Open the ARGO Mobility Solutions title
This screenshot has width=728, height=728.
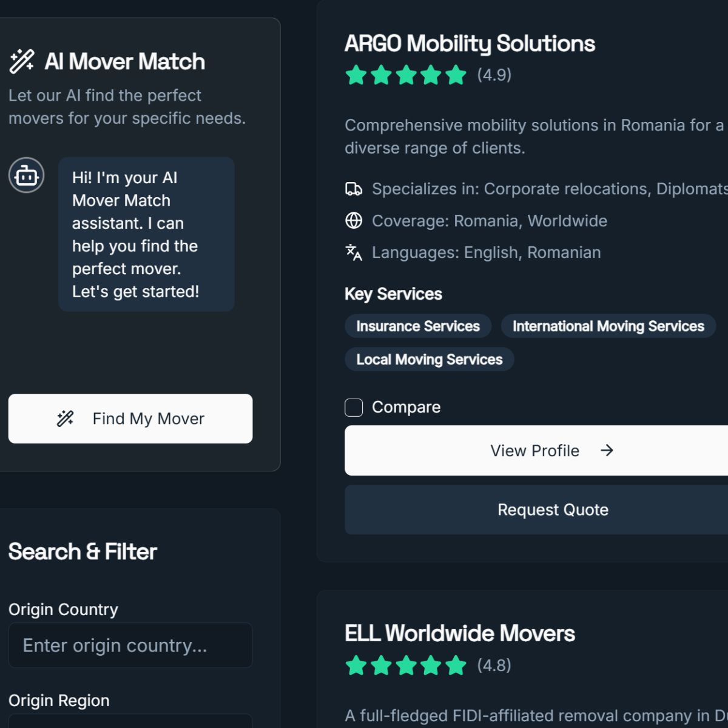pyautogui.click(x=470, y=44)
